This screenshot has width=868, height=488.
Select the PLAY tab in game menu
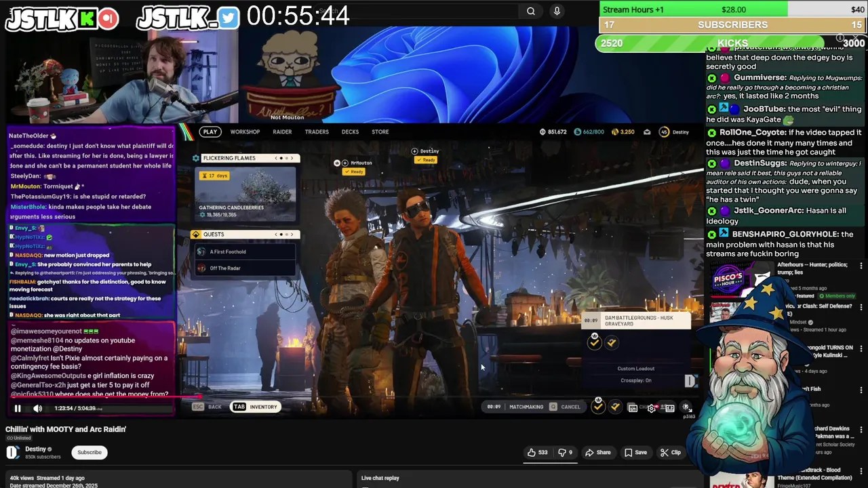point(210,131)
